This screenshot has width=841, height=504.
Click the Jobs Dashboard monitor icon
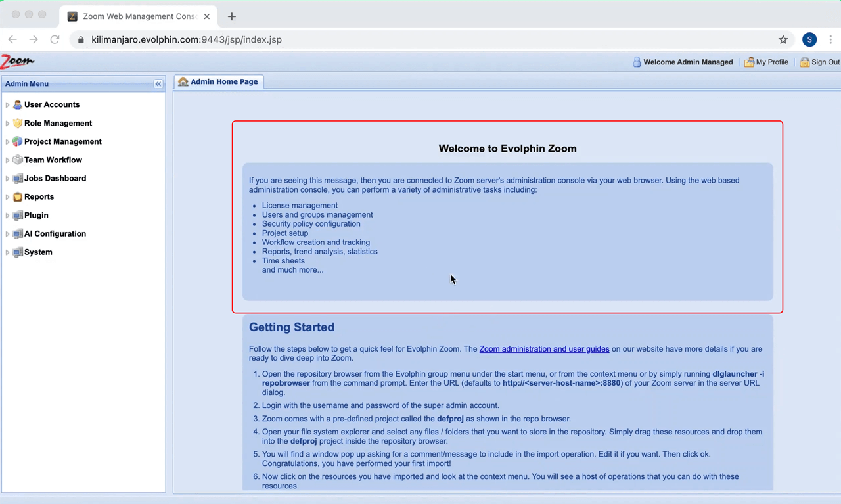coord(18,178)
